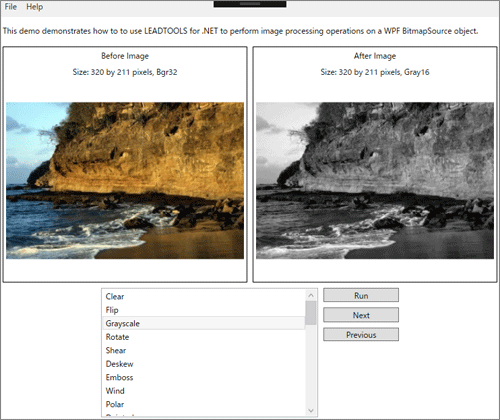
Task: Click the list scrollbar up arrow
Action: tap(311, 295)
